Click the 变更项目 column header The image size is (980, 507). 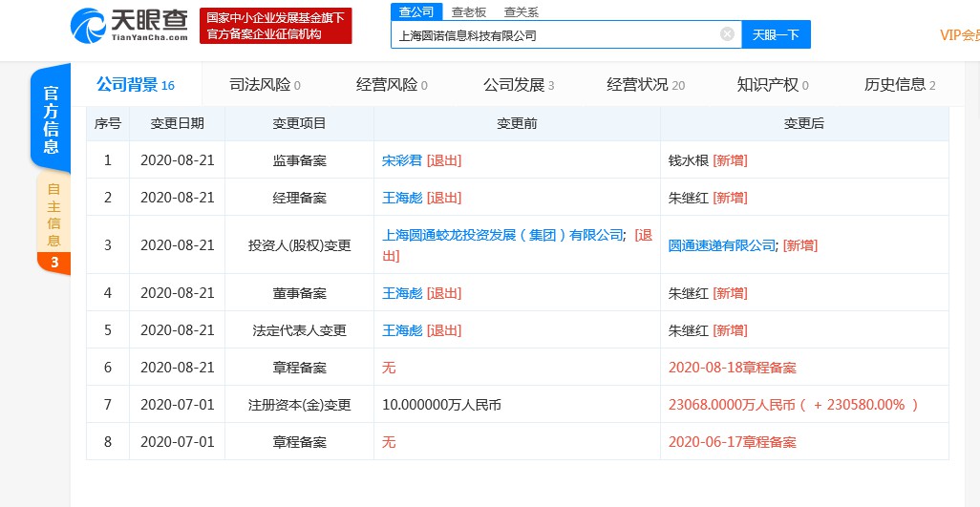[299, 123]
